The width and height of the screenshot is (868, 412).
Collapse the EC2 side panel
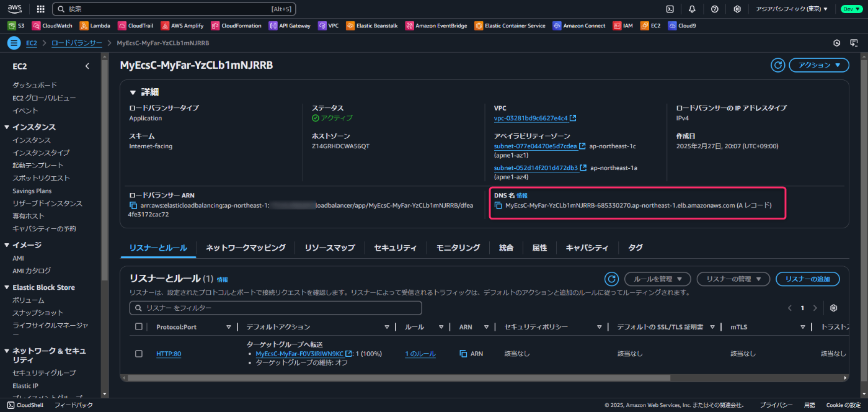tap(87, 66)
